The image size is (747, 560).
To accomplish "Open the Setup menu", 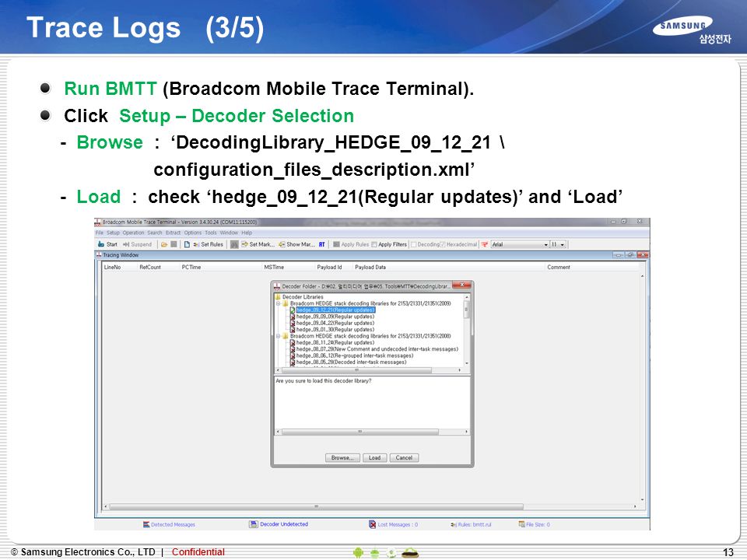I will (113, 233).
